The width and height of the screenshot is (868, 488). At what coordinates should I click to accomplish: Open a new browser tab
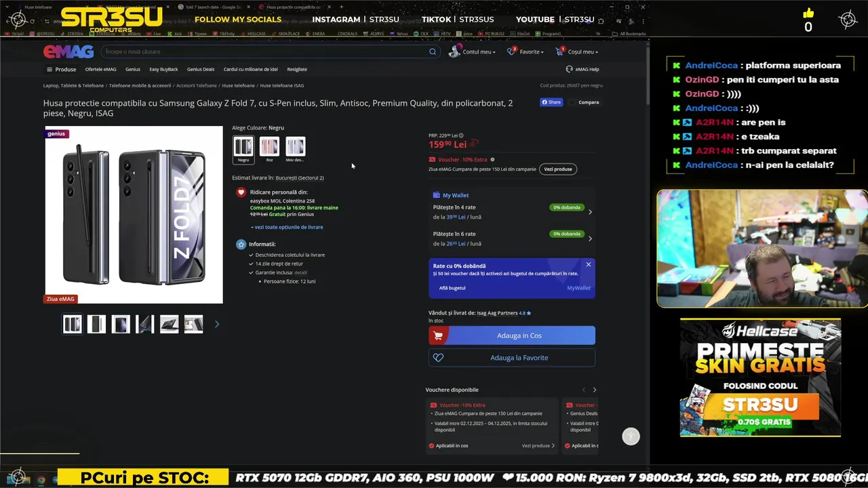pyautogui.click(x=340, y=7)
